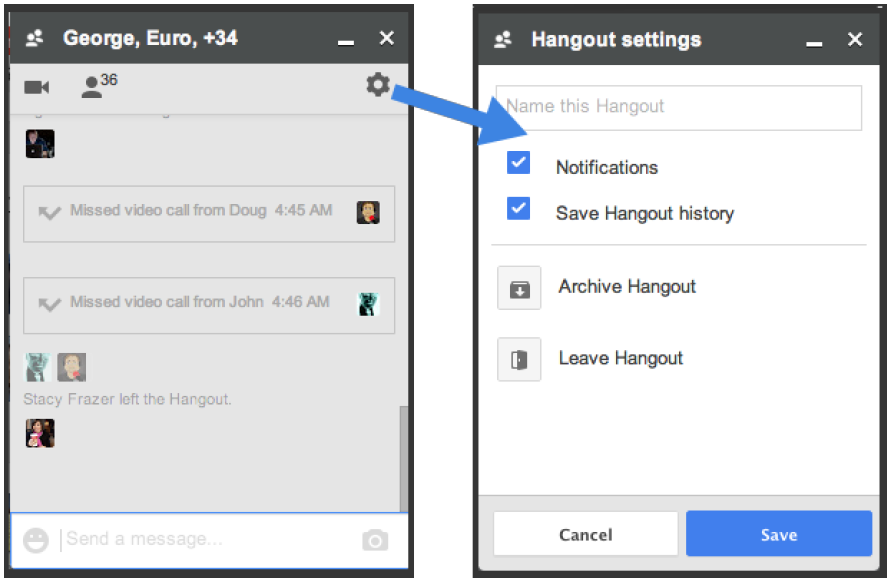Uncheck Save Hangout history checkbox

coord(518,208)
